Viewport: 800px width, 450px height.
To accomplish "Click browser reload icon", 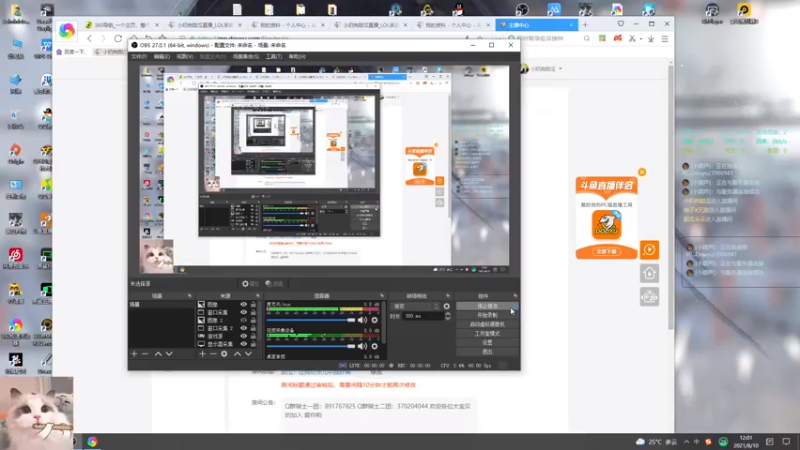I will click(x=118, y=38).
